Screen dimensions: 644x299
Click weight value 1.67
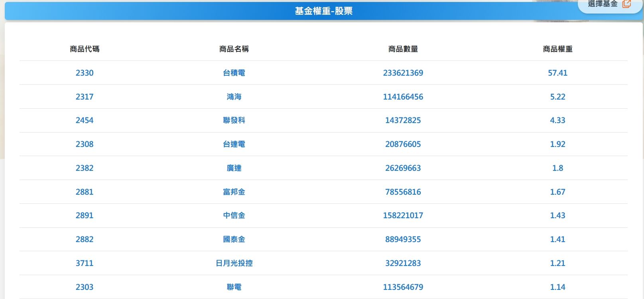[x=557, y=192]
